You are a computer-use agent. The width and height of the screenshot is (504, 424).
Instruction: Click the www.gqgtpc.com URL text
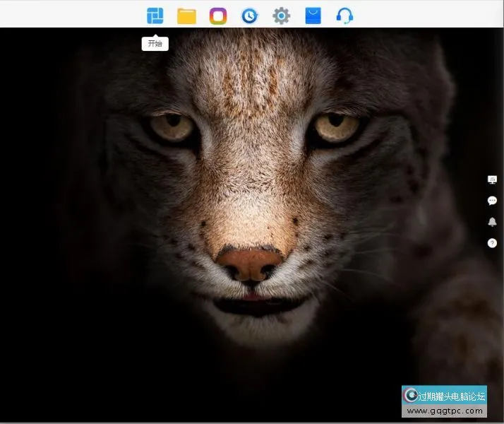(445, 411)
